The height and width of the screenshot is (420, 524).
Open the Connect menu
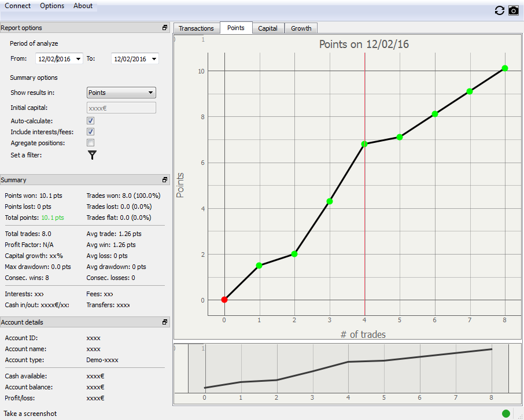(17, 6)
